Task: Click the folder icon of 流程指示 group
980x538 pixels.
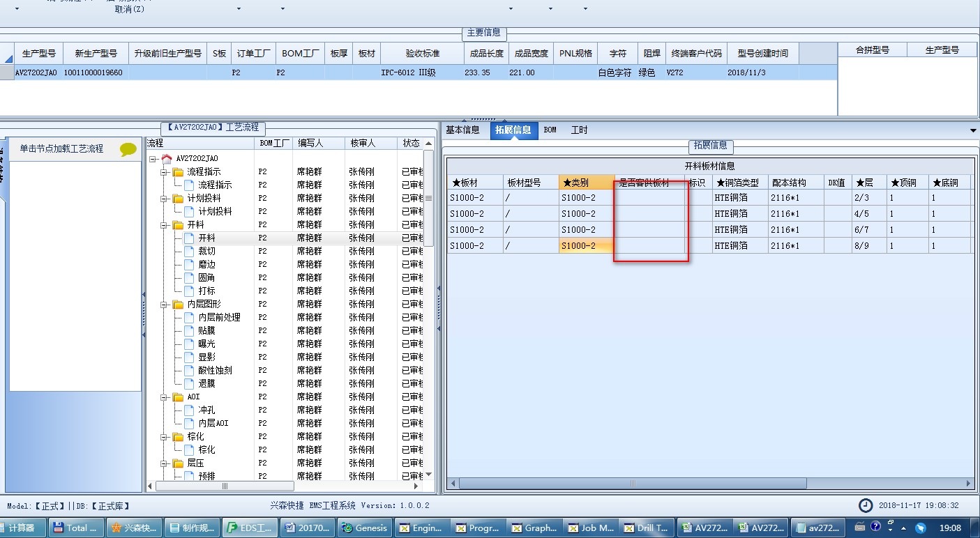Action: click(178, 172)
